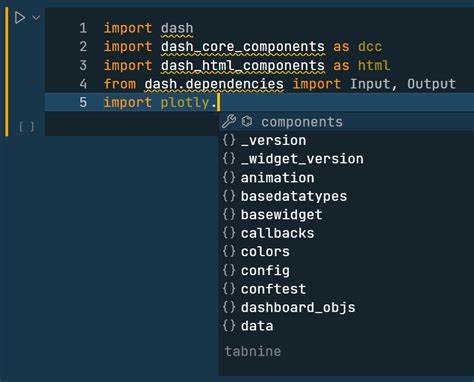Select basedatatypes suggestion
The image size is (474, 382).
tap(346, 196)
